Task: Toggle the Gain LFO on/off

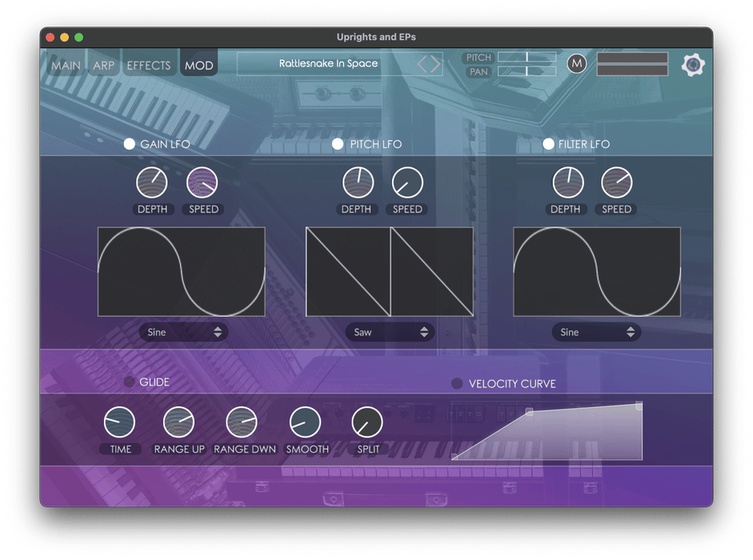Action: [129, 144]
